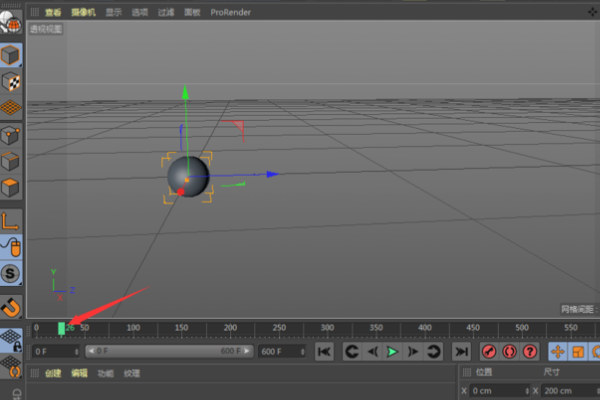
Task: Open the 显示 (Display) menu dropdown
Action: pos(113,12)
